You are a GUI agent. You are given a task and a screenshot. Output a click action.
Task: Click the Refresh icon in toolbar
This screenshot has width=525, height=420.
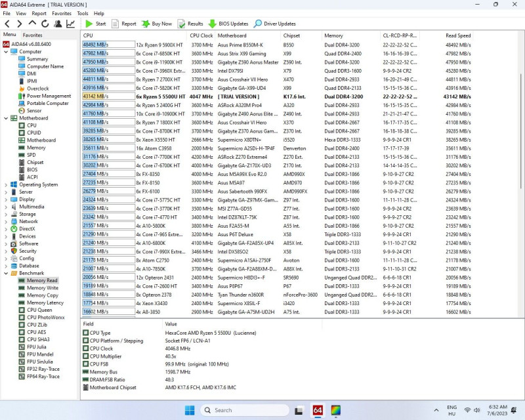coord(45,24)
